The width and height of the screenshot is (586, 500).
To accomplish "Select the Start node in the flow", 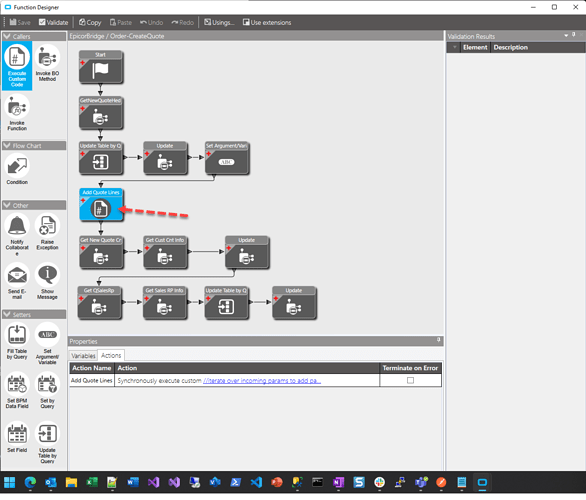I will click(x=101, y=67).
